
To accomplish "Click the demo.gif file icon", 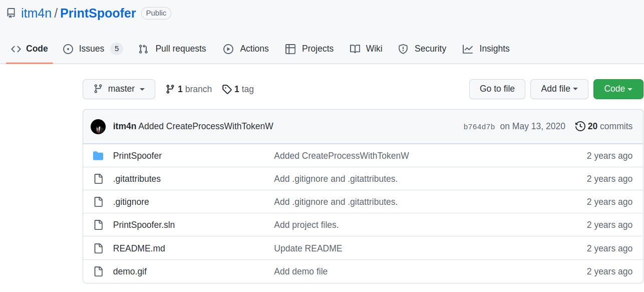I will (x=98, y=271).
